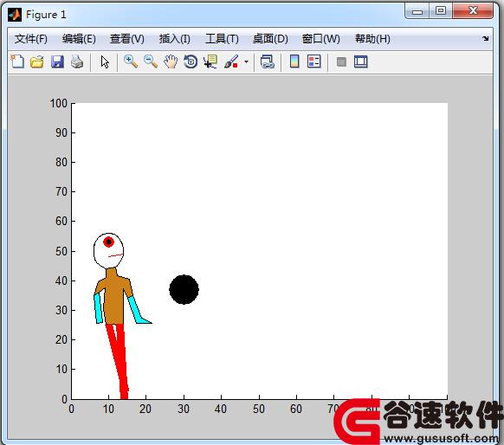Screen dimensions: 504x445
Task: Insert Legend using toolbar icon
Action: click(314, 61)
